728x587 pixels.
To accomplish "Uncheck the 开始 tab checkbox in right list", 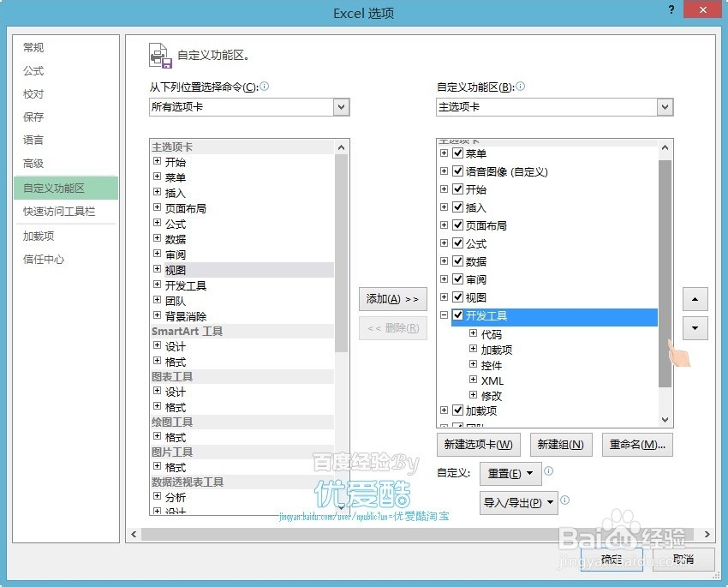I will 458,189.
